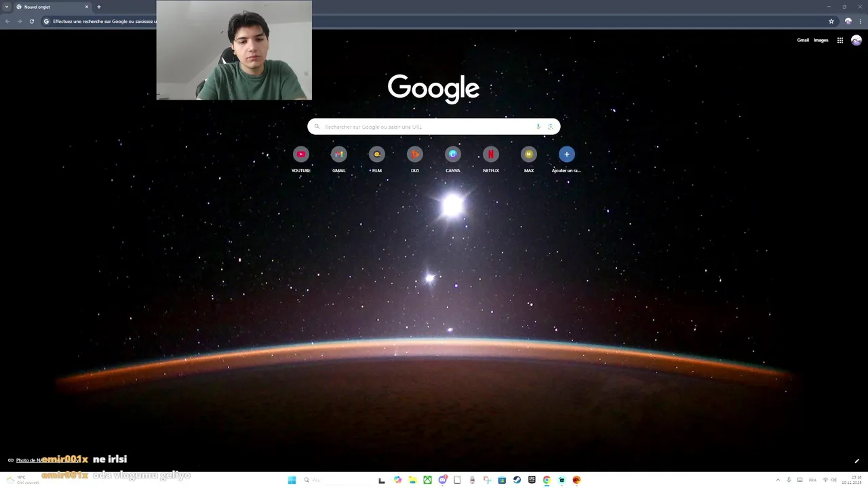Click the microphone tray icon
This screenshot has height=488, width=868.
click(x=789, y=480)
